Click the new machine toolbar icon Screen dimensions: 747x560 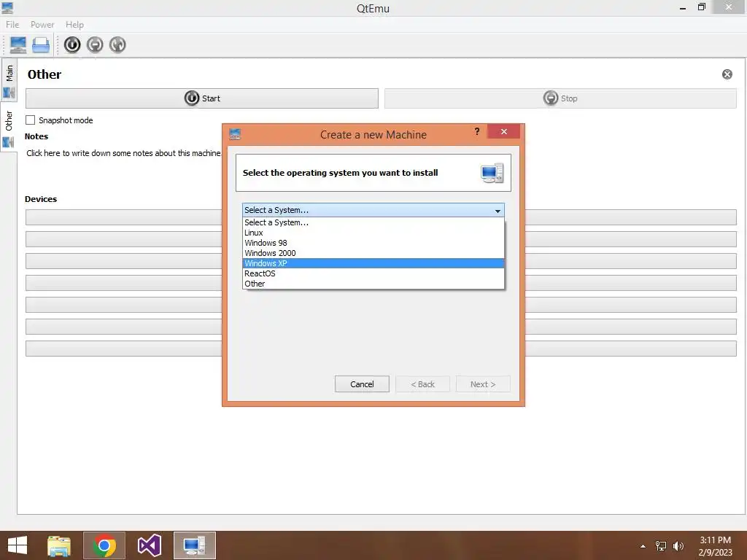pos(18,44)
